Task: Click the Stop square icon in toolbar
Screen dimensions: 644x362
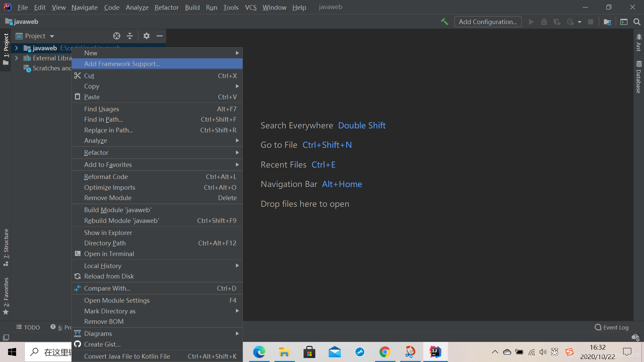Action: coord(591,22)
